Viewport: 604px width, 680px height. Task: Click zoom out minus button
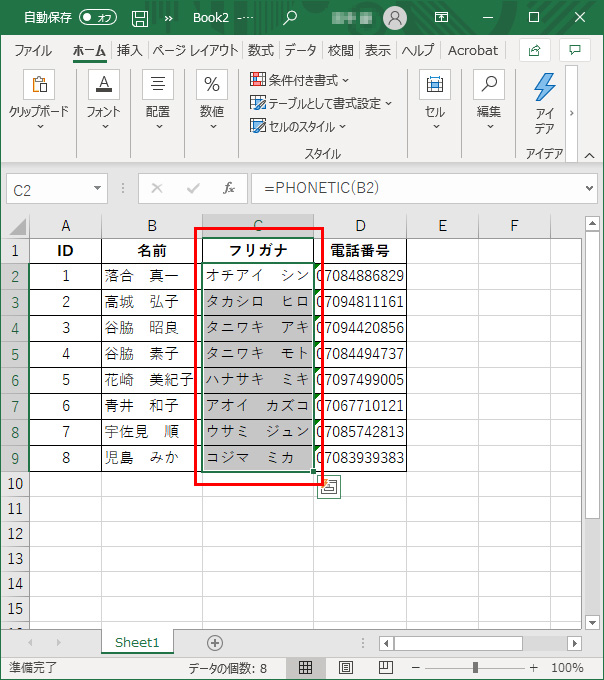[x=415, y=667]
